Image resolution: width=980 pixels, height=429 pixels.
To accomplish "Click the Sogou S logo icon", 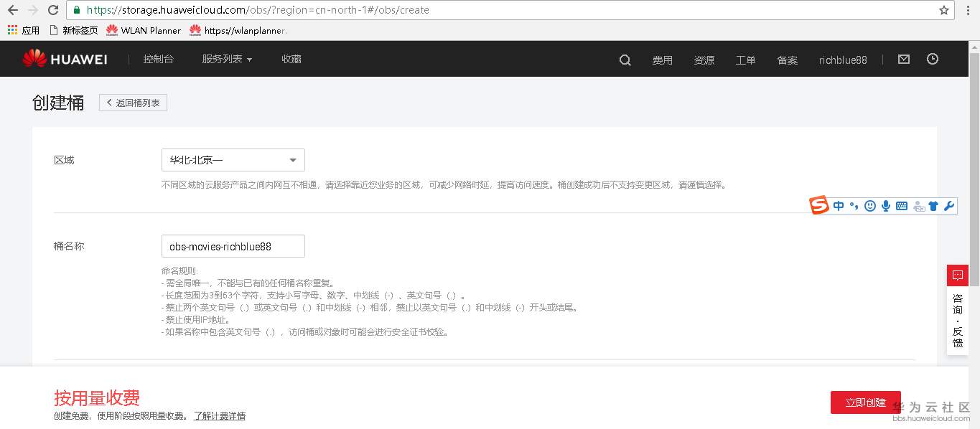I will [819, 206].
